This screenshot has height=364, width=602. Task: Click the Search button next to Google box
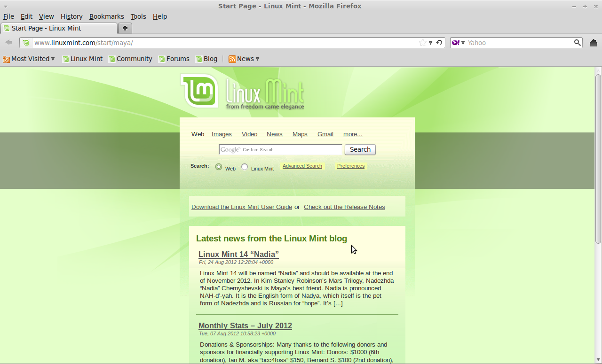click(x=360, y=149)
